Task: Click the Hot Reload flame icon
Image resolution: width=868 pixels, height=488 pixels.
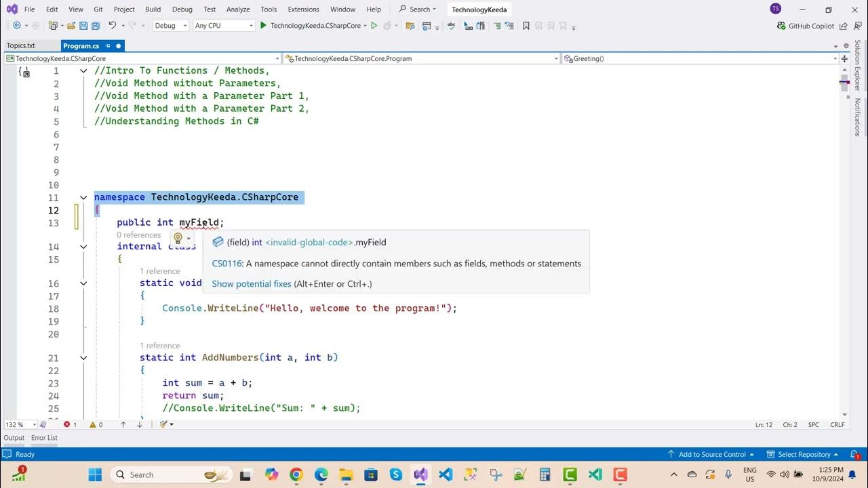Action: click(x=387, y=26)
